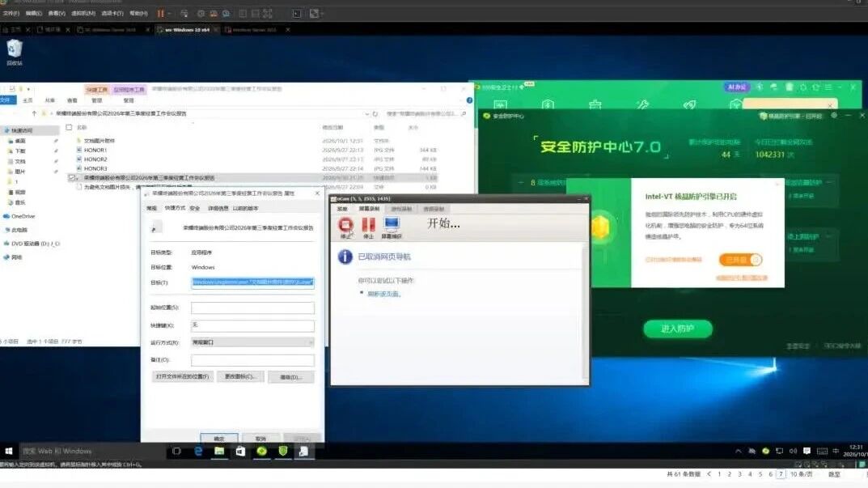The height and width of the screenshot is (488, 868).
Task: Switch to 安全 tab in Properties dialog
Action: [194, 208]
